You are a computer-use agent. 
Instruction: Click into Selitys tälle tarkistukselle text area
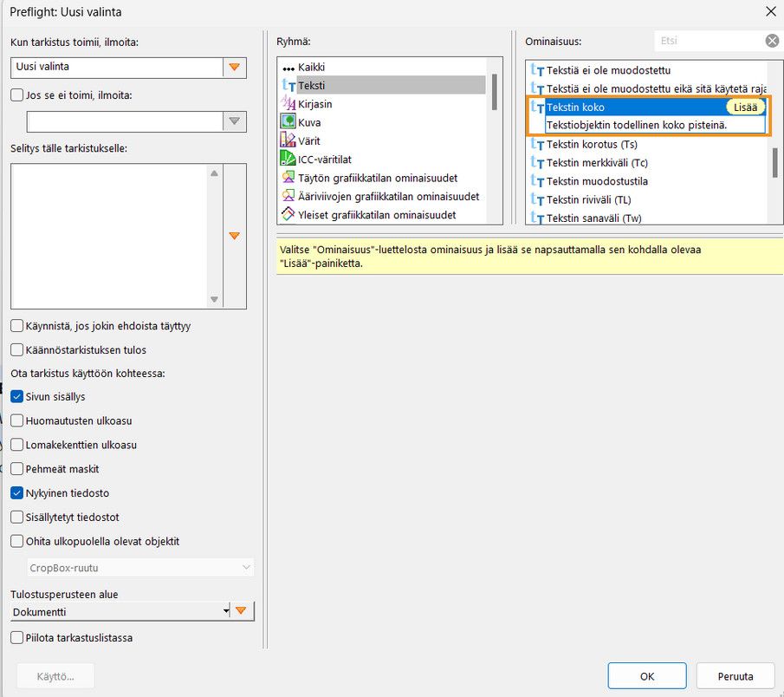(109, 236)
